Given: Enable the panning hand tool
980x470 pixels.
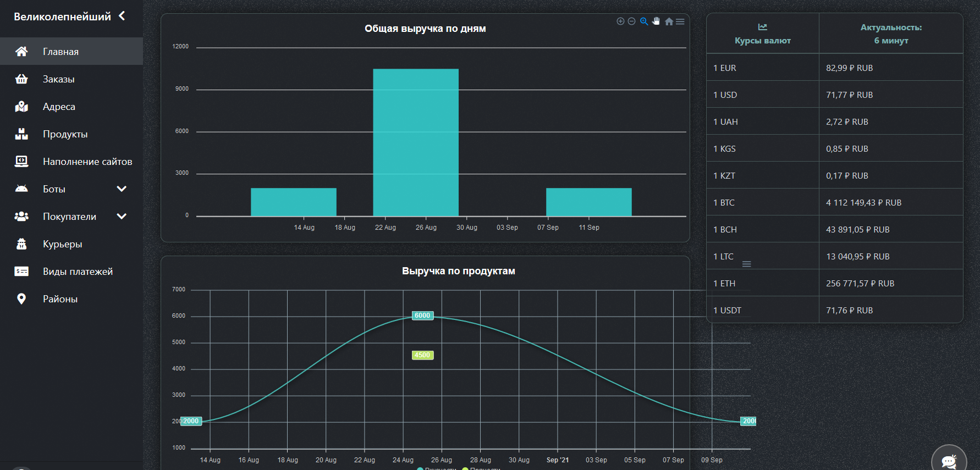Looking at the screenshot, I should pos(656,21).
